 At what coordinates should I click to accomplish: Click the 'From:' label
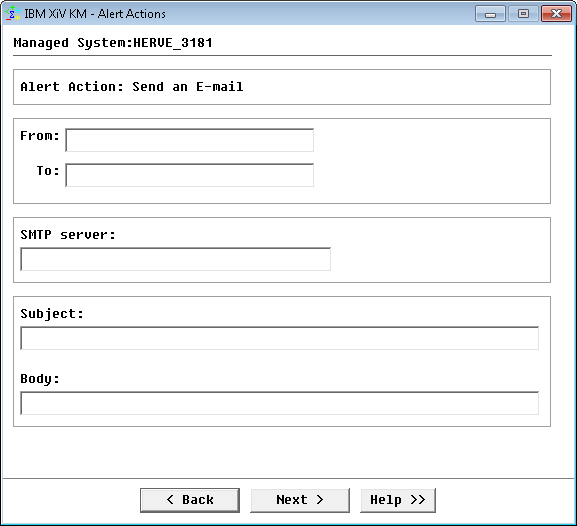(40, 136)
